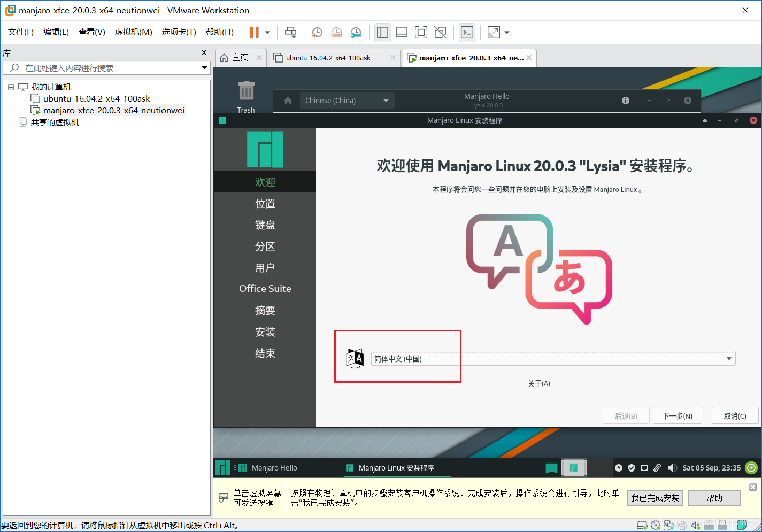Click the workspace switcher thumbnail in panel
The height and width of the screenshot is (532, 762).
coord(574,468)
